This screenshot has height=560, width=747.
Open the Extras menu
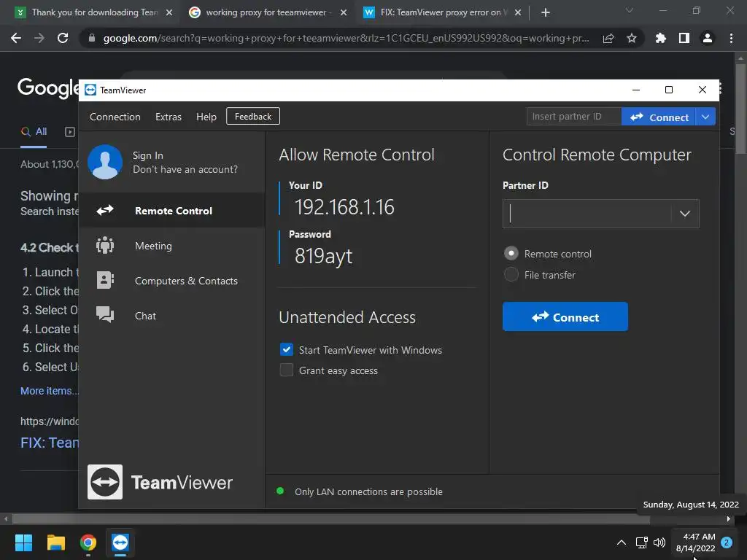(169, 117)
